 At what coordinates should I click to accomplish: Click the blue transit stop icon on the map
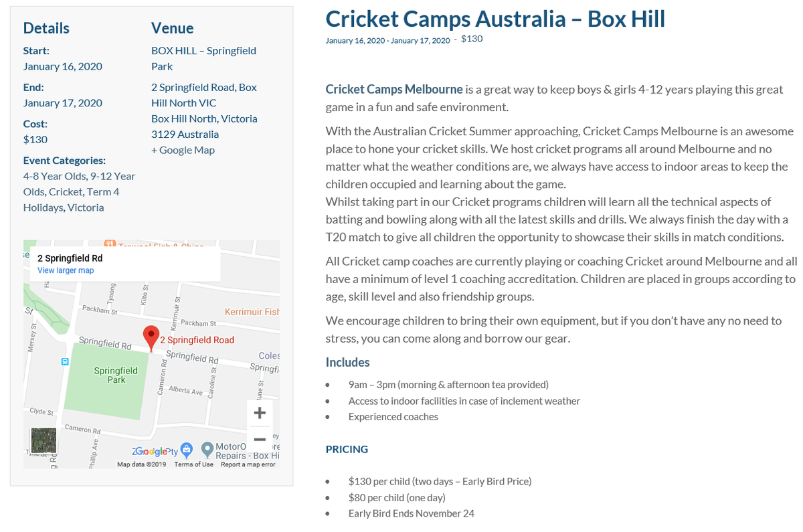pos(65,361)
